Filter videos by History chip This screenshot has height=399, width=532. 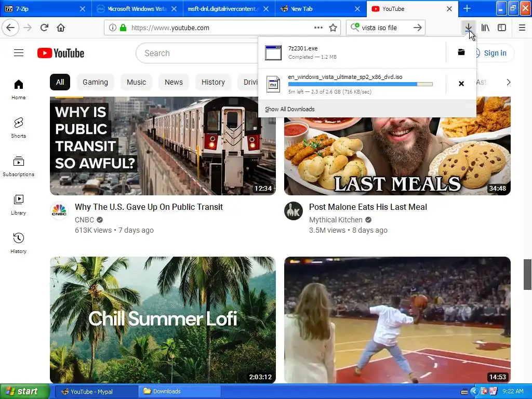click(213, 82)
